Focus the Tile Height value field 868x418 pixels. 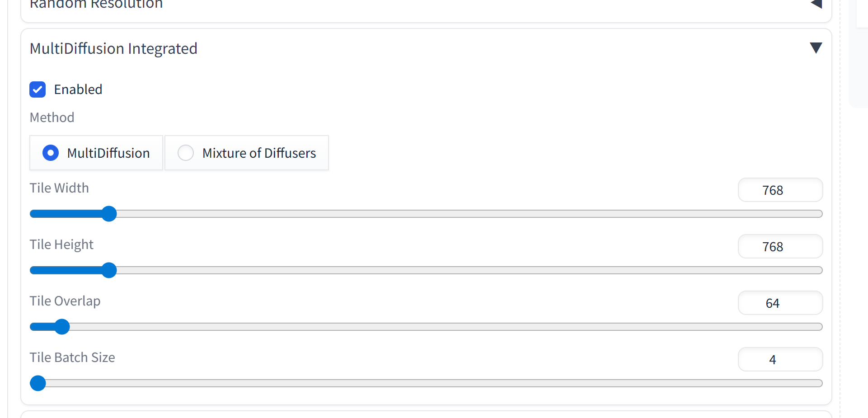[x=780, y=247]
